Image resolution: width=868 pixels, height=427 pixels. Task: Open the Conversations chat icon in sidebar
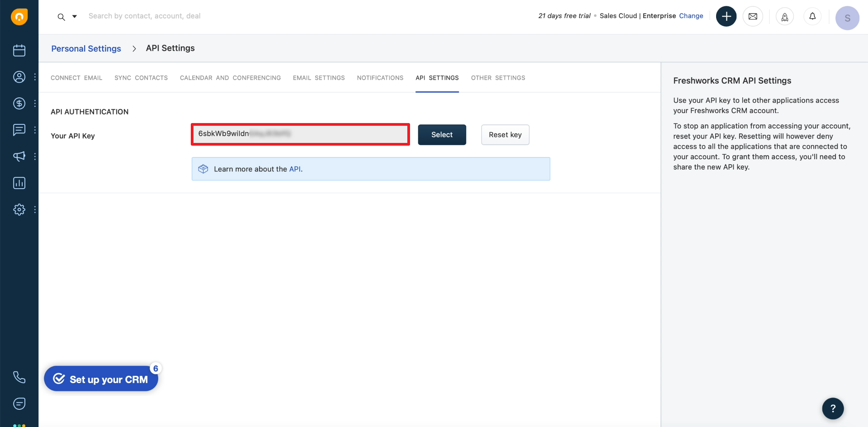pyautogui.click(x=19, y=130)
